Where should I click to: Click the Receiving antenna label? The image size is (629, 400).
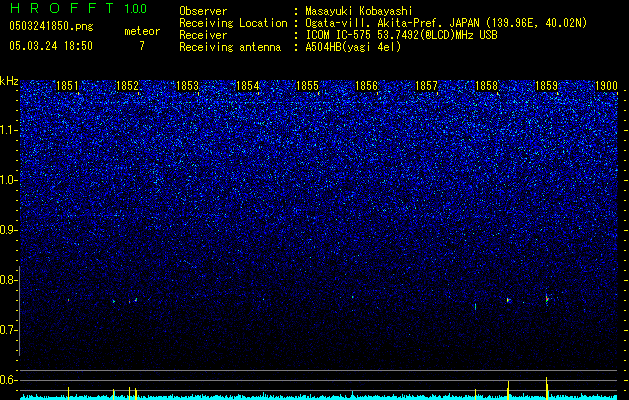[x=230, y=47]
